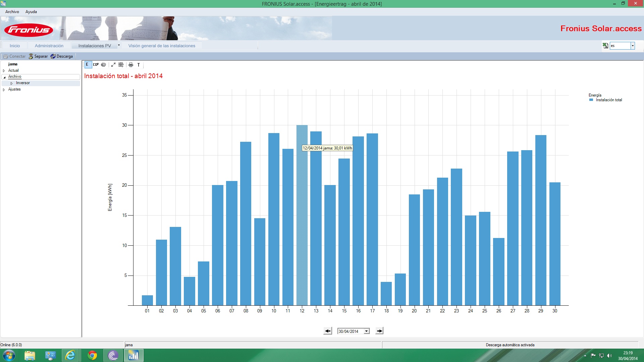Open the date picker dropdown
The width and height of the screenshot is (644, 362).
click(x=367, y=331)
